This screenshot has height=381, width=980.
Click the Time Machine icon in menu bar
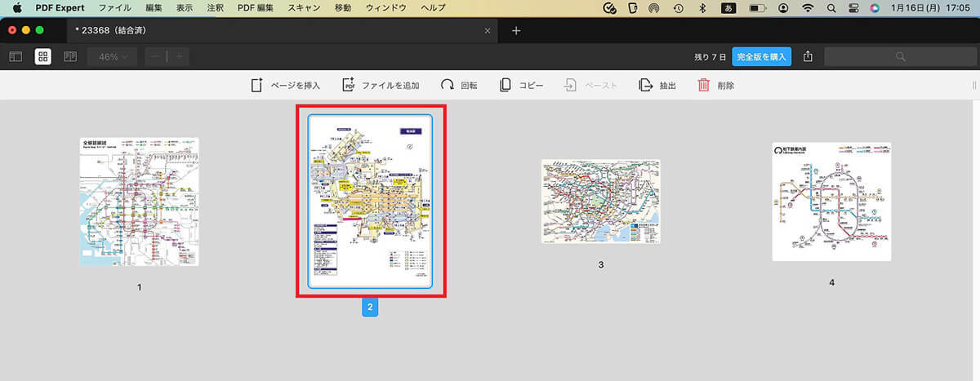point(679,8)
